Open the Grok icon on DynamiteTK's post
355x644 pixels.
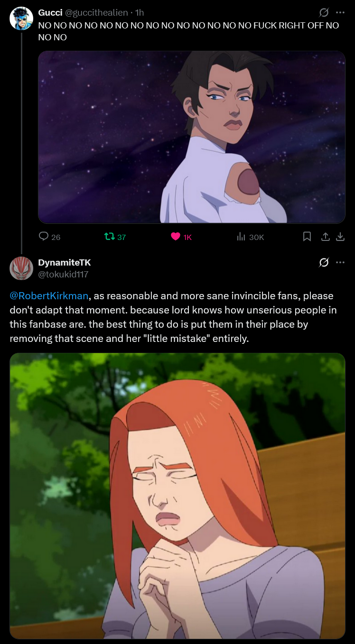coord(324,262)
